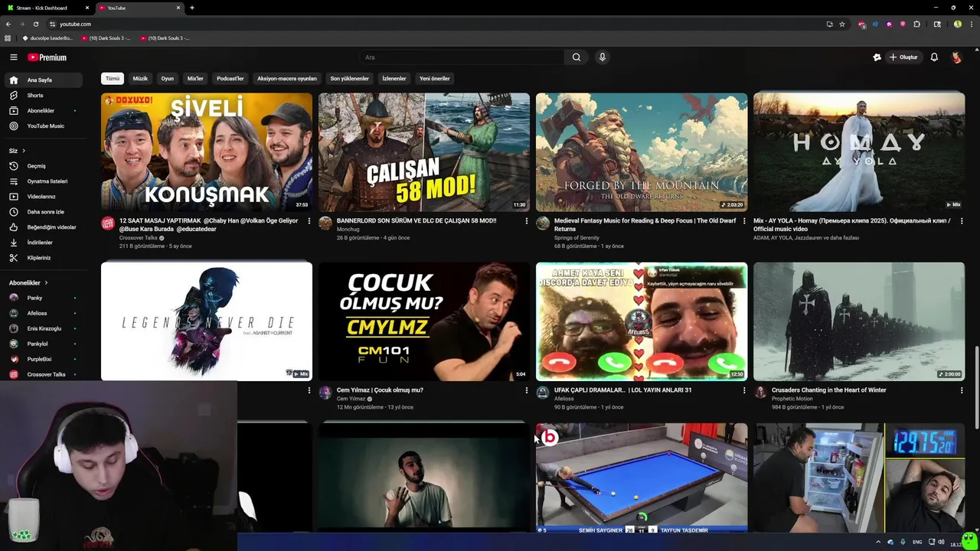The image size is (980, 551).
Task: Select Aksiyon-macera oyunları chip
Action: coord(286,78)
